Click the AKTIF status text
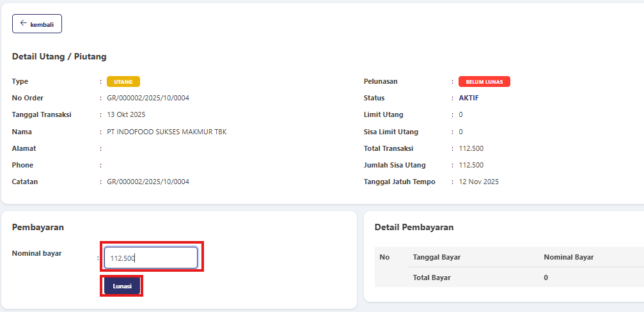Screen dimensions: 644x312 click(x=469, y=98)
